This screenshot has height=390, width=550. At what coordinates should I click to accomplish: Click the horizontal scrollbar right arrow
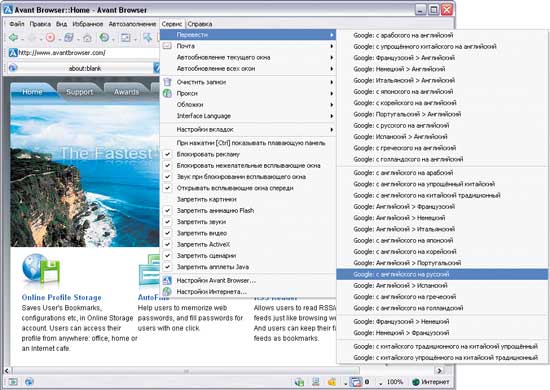(x=439, y=370)
